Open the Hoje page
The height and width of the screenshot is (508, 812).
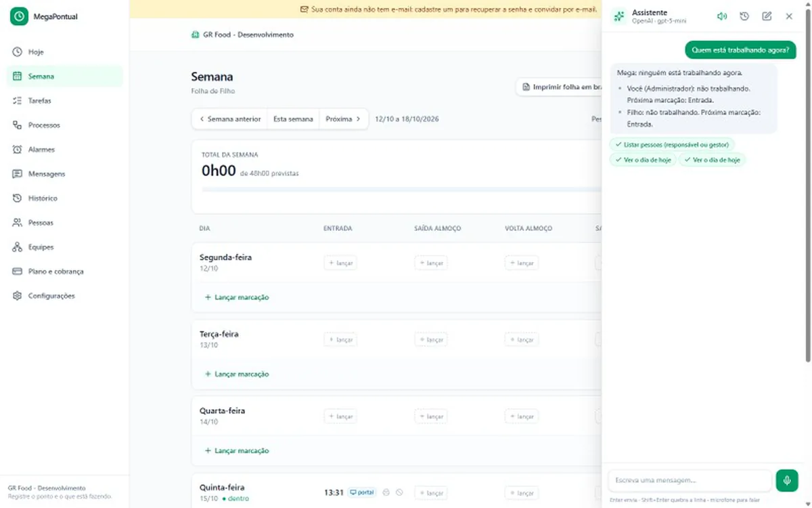[x=65, y=52]
